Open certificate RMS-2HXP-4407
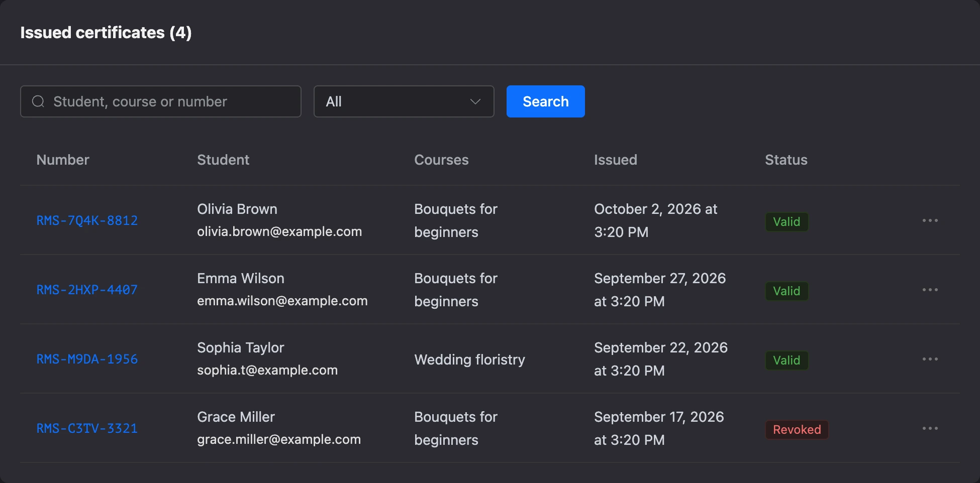The width and height of the screenshot is (980, 483). [x=87, y=290]
